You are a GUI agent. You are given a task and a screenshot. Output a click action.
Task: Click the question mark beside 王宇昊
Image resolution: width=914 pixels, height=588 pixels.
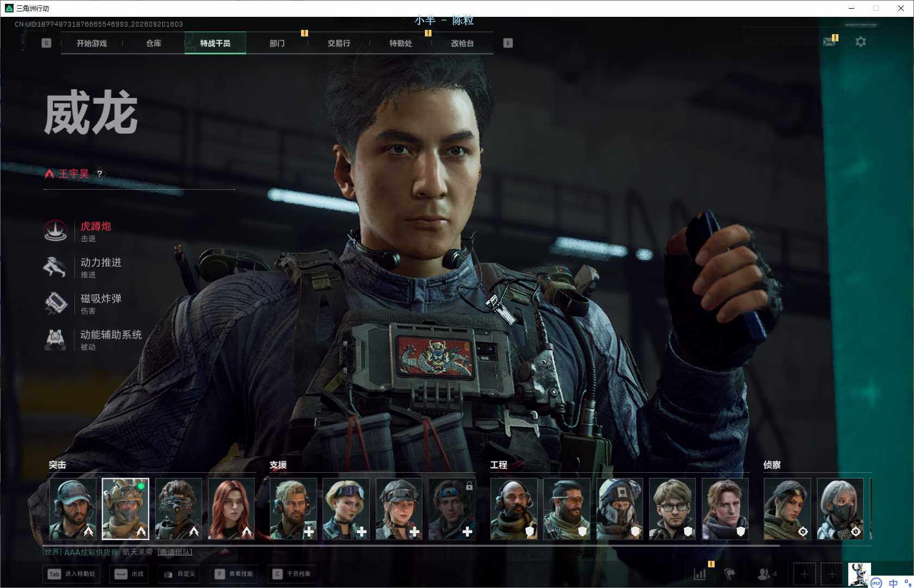point(99,174)
